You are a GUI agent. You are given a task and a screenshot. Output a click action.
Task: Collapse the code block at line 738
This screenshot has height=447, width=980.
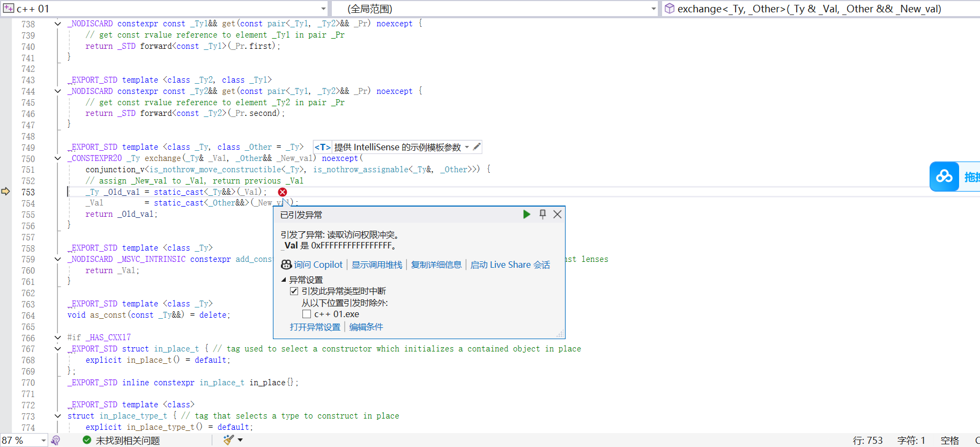click(57, 24)
